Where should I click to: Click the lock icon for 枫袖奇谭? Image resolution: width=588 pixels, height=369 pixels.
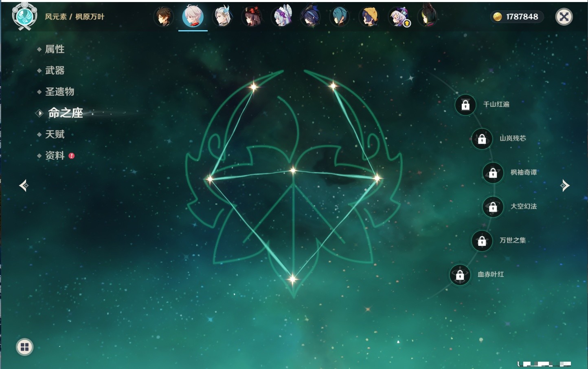[493, 173]
